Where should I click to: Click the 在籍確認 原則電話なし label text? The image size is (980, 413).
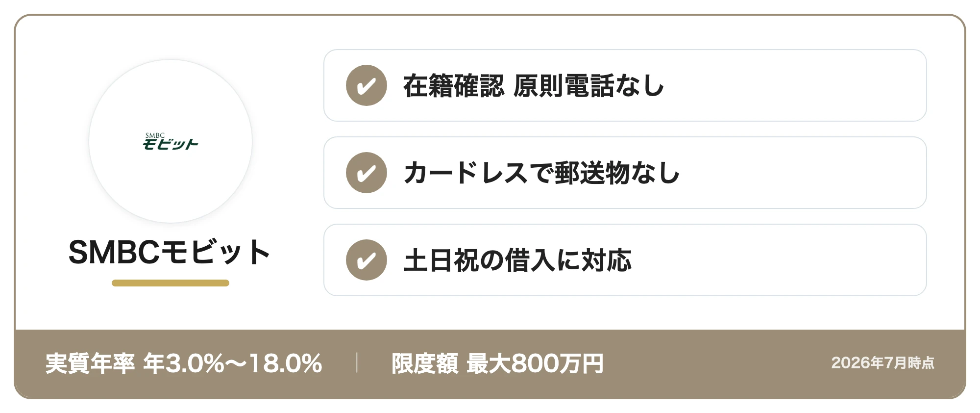tap(534, 86)
